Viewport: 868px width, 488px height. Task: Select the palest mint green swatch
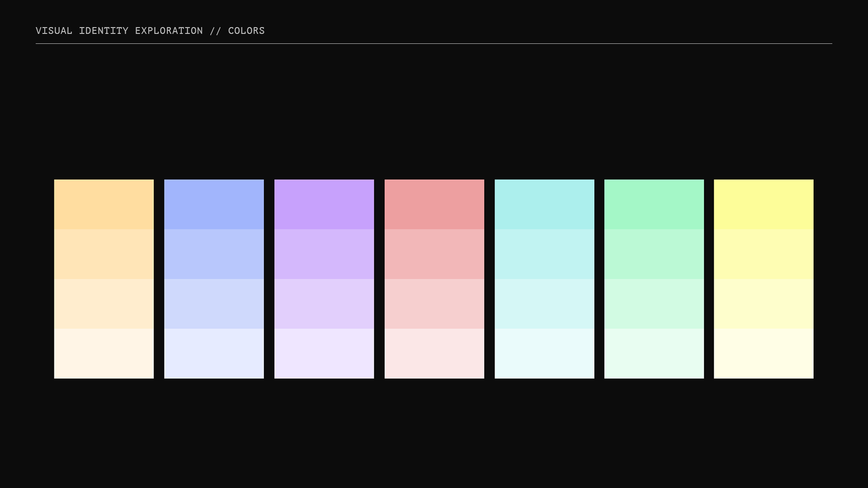(654, 353)
